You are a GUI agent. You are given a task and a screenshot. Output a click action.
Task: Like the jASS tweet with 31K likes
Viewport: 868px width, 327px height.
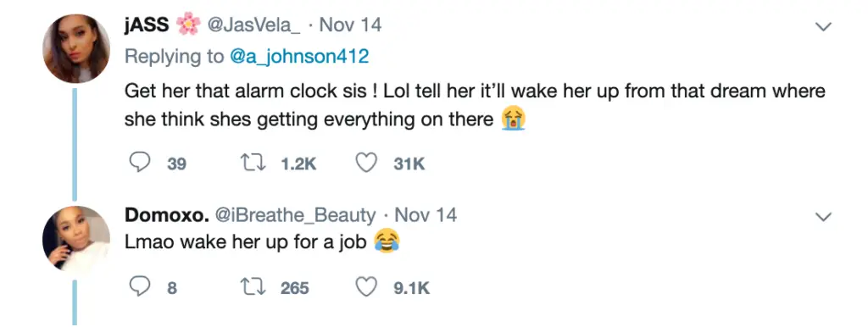(366, 163)
